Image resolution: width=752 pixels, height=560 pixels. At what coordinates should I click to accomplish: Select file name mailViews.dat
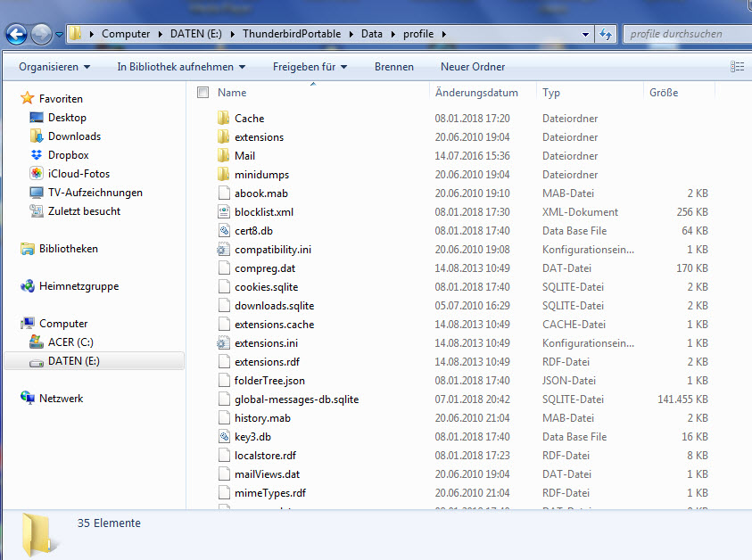click(x=267, y=474)
